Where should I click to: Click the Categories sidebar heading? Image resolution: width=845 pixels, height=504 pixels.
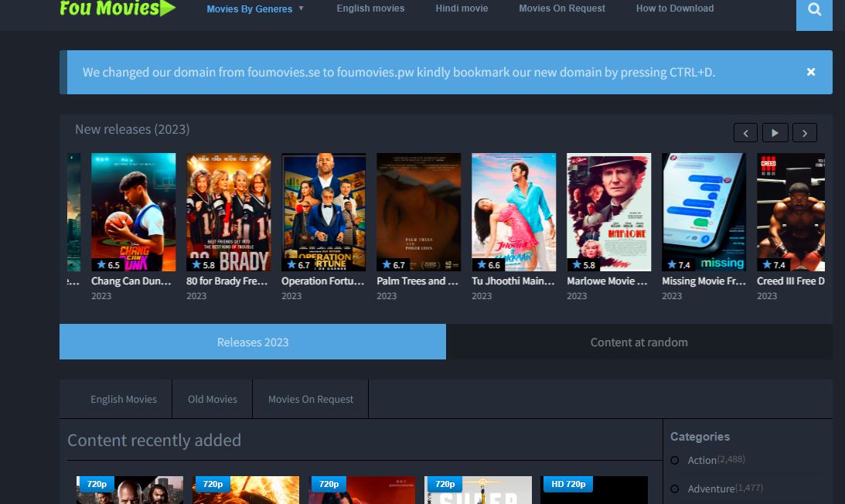[700, 437]
